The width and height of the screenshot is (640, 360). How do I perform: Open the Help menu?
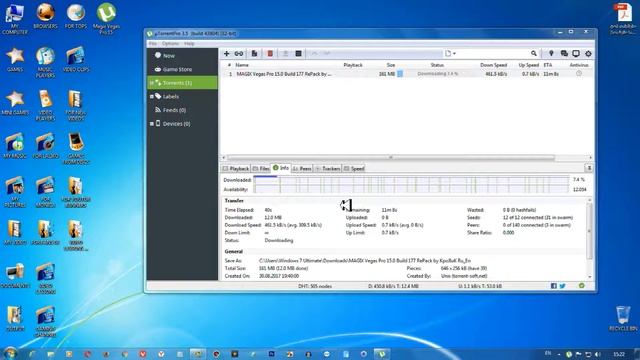pyautogui.click(x=189, y=44)
